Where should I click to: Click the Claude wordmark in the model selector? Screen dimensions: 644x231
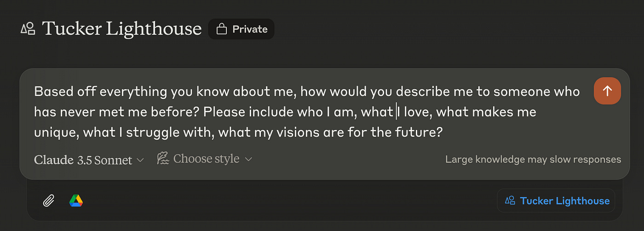click(x=54, y=160)
